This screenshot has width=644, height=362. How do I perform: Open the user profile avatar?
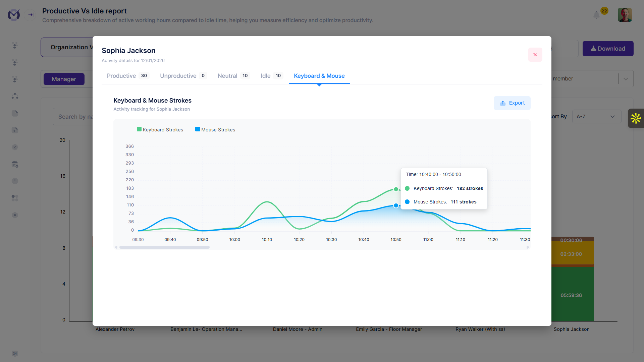[625, 15]
